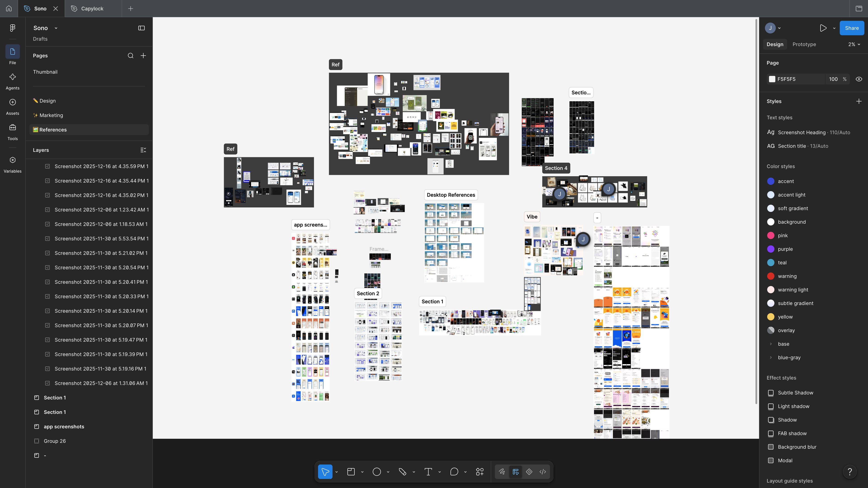Open Move tool options dropdown arrow
This screenshot has width=868, height=488.
click(336, 472)
